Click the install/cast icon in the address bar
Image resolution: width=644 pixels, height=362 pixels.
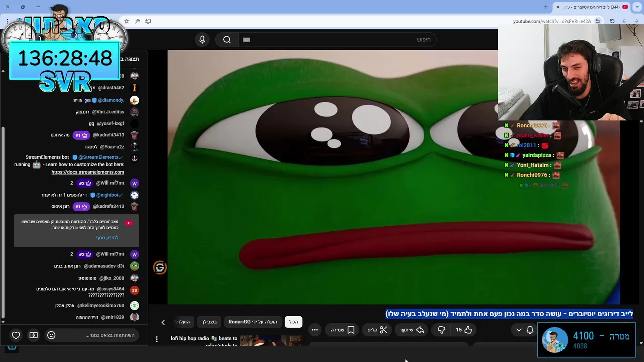tap(148, 21)
